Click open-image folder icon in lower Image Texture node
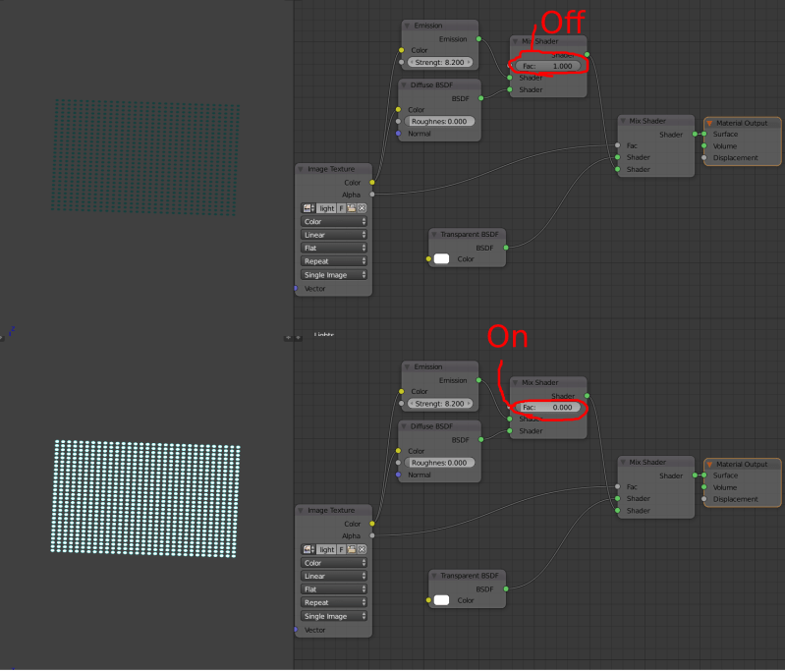This screenshot has width=785, height=672. [352, 549]
